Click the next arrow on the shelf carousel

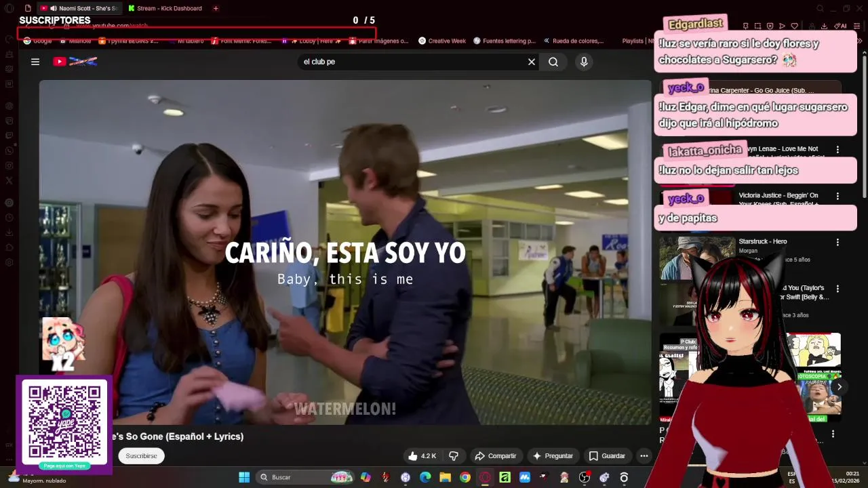coord(840,387)
